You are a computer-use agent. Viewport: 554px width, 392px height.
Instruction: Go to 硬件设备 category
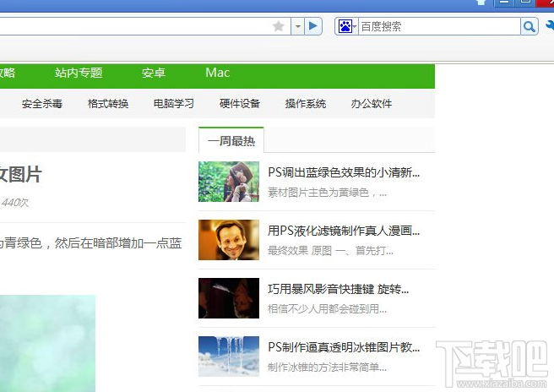coord(240,104)
